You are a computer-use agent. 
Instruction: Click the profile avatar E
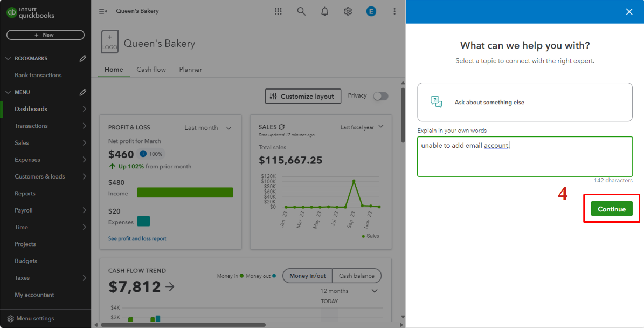coord(371,11)
